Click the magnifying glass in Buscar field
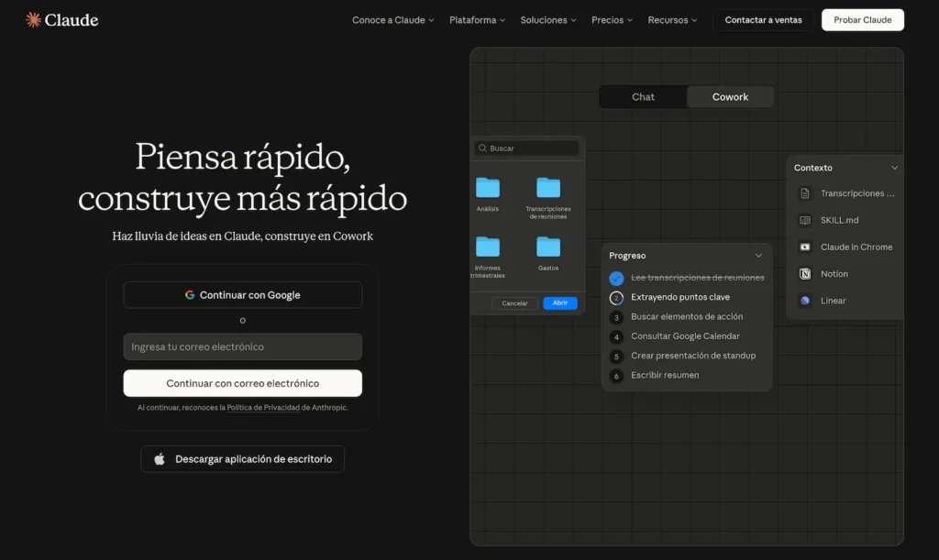The width and height of the screenshot is (939, 560). (x=481, y=148)
